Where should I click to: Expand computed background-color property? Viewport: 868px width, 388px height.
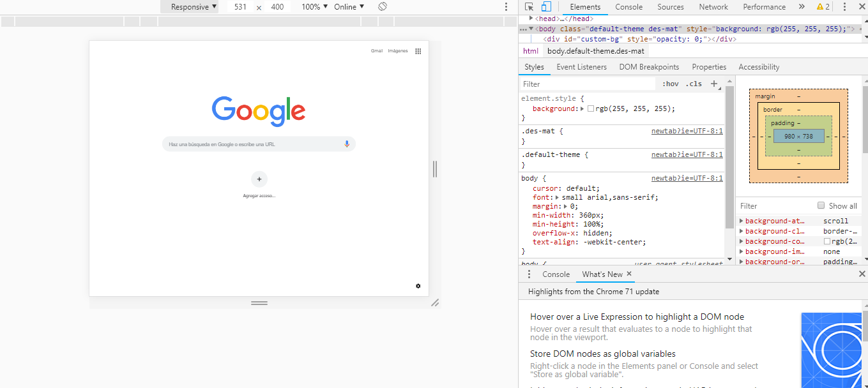pyautogui.click(x=742, y=242)
